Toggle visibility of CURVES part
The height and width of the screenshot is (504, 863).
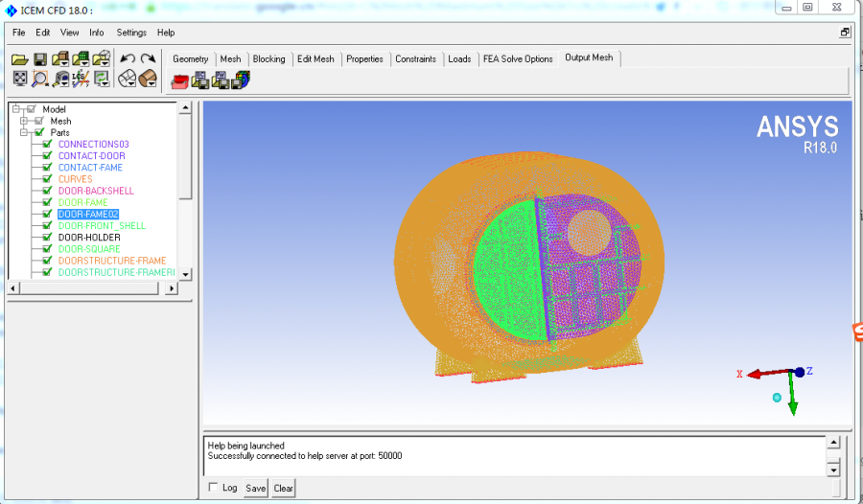point(47,179)
